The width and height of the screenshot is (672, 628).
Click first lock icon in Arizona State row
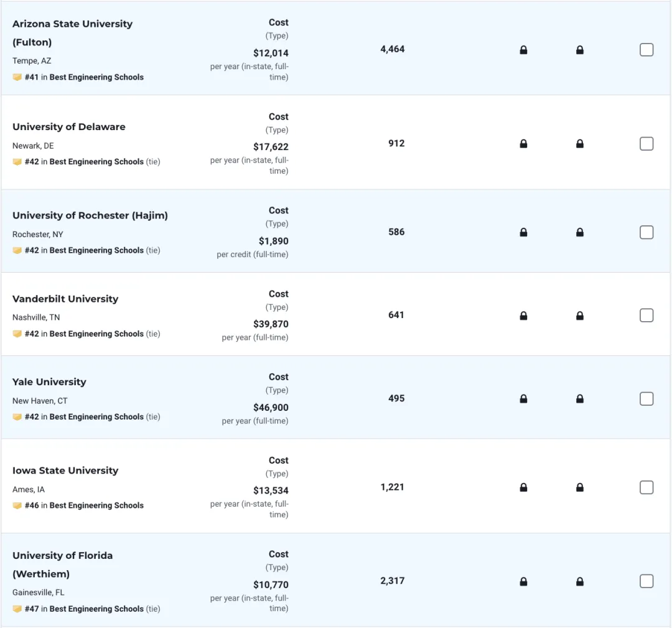click(523, 50)
